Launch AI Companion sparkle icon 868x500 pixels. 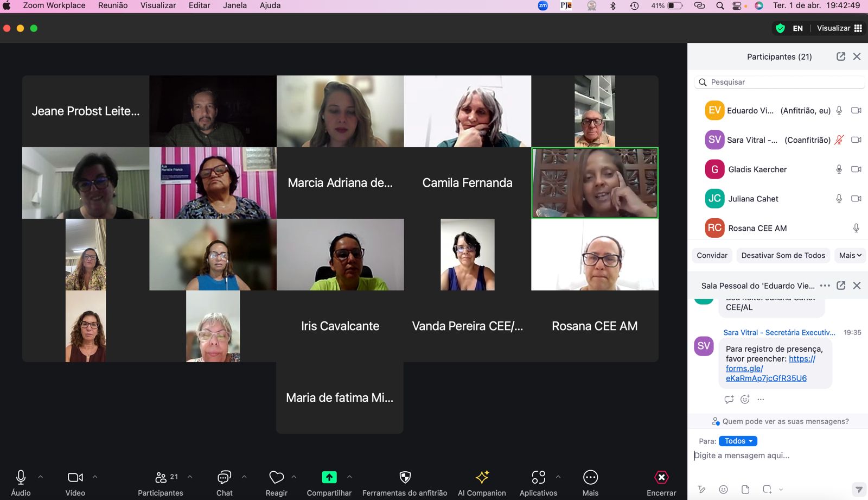pyautogui.click(x=482, y=477)
